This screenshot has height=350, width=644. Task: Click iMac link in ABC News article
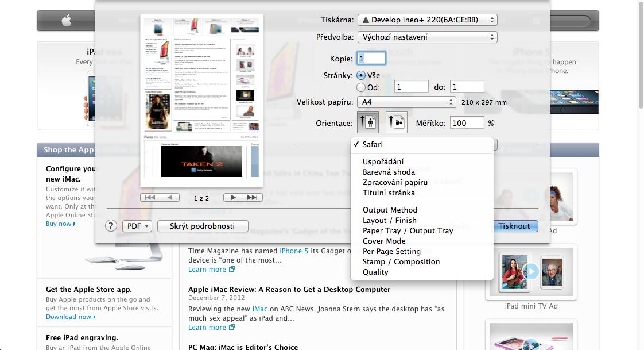pyautogui.click(x=259, y=309)
